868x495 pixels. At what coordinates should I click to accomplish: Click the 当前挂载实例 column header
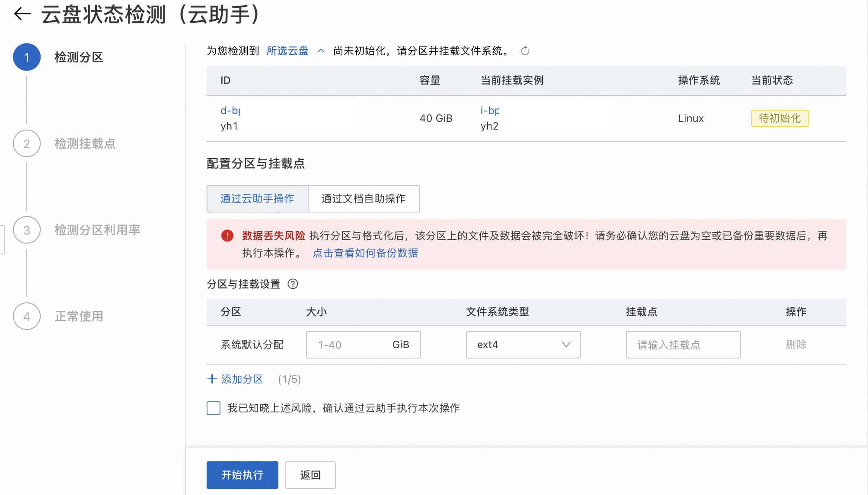(512, 80)
